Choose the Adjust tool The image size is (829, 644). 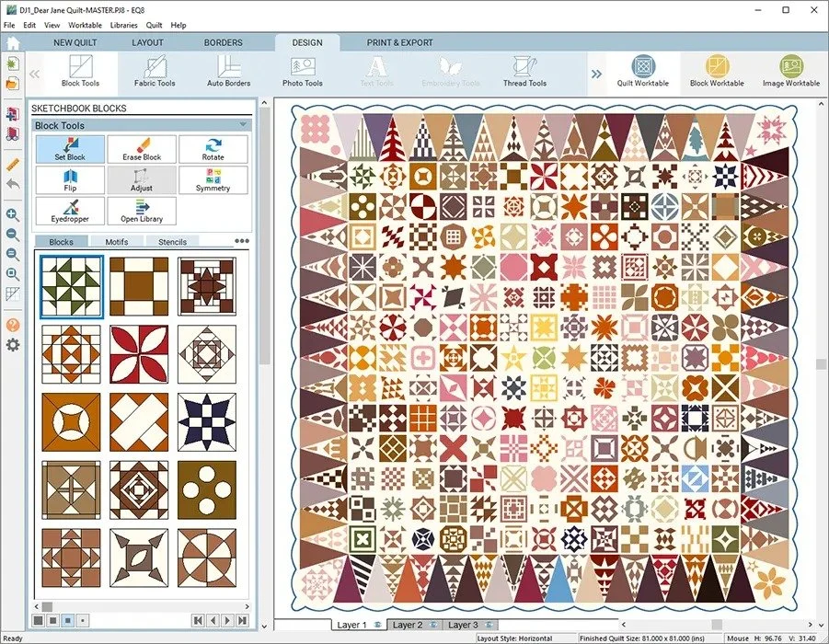[x=142, y=179]
